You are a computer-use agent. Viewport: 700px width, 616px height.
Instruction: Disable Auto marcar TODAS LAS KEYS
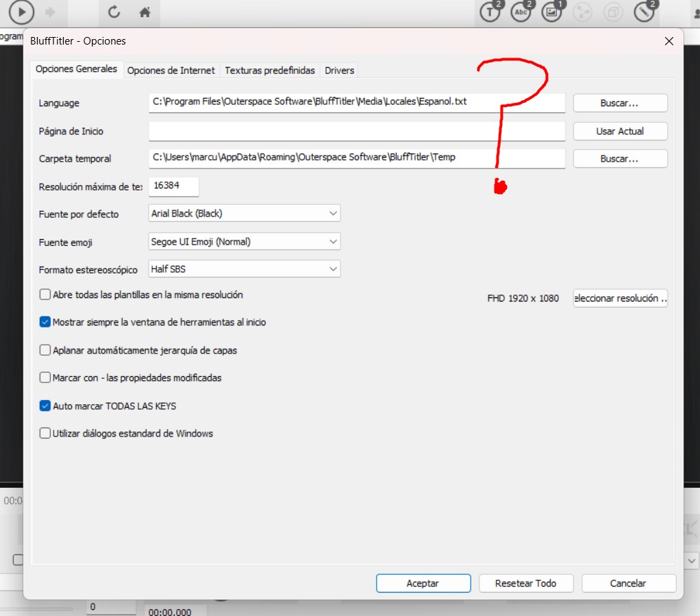[45, 406]
